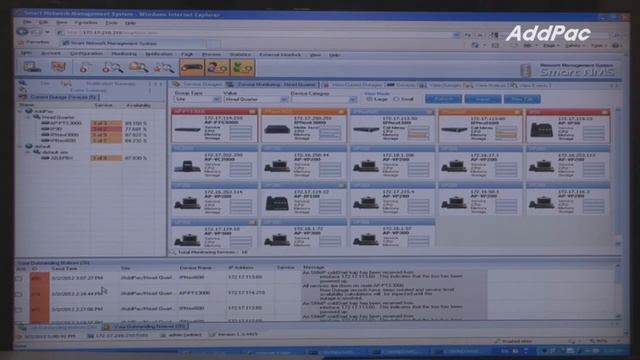Click the Availability column header in tree
Screen dimensions: 640x360
coord(138,105)
